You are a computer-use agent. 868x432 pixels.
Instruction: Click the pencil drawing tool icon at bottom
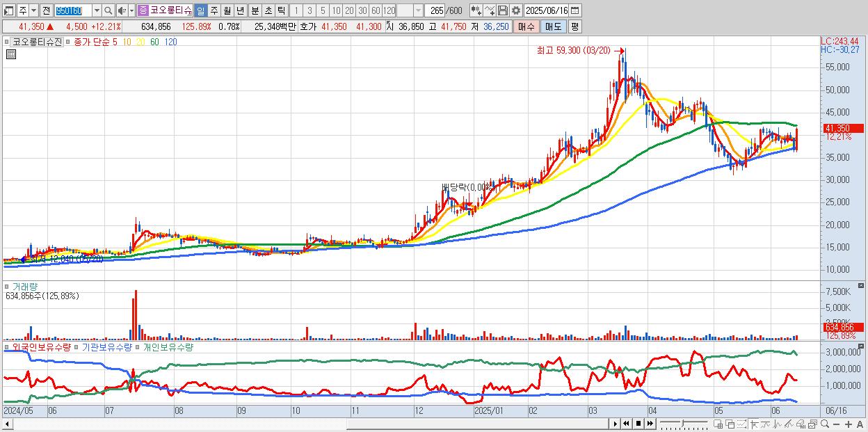[x=789, y=424]
